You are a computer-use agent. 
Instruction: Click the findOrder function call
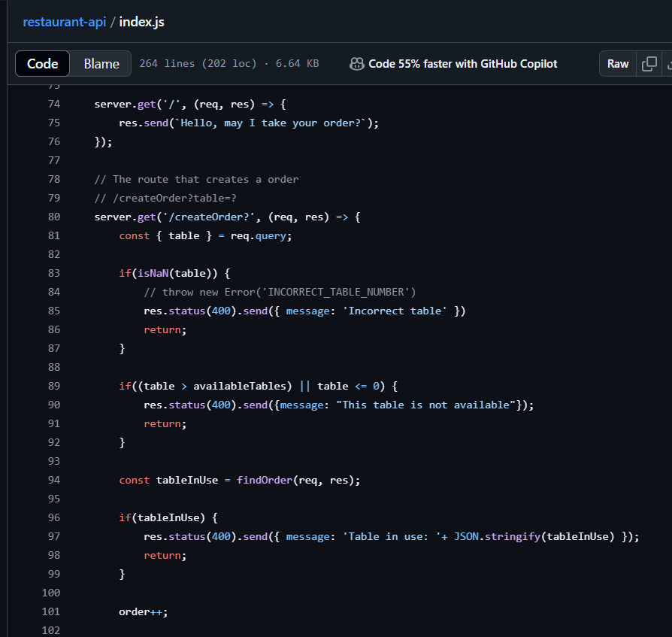click(x=265, y=480)
